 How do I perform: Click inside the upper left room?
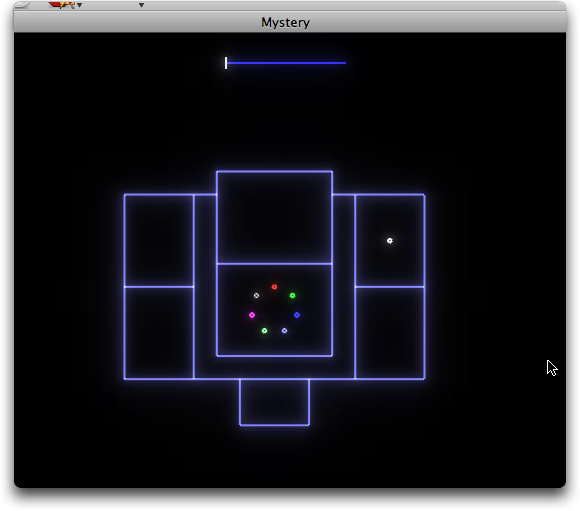point(159,241)
